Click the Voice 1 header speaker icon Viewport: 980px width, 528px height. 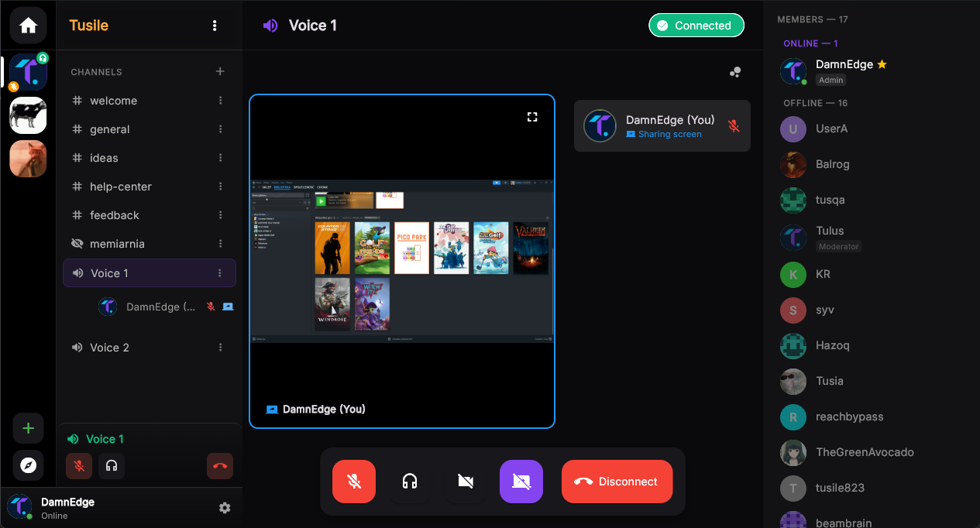pos(270,26)
